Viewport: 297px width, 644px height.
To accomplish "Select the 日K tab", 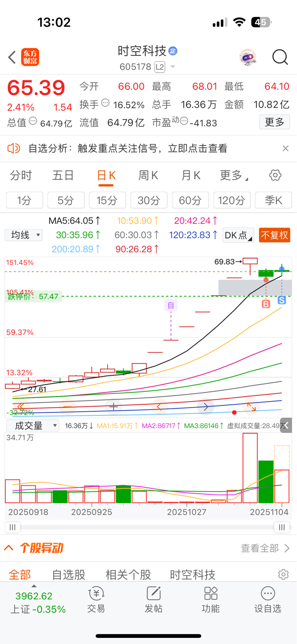I will click(x=106, y=176).
